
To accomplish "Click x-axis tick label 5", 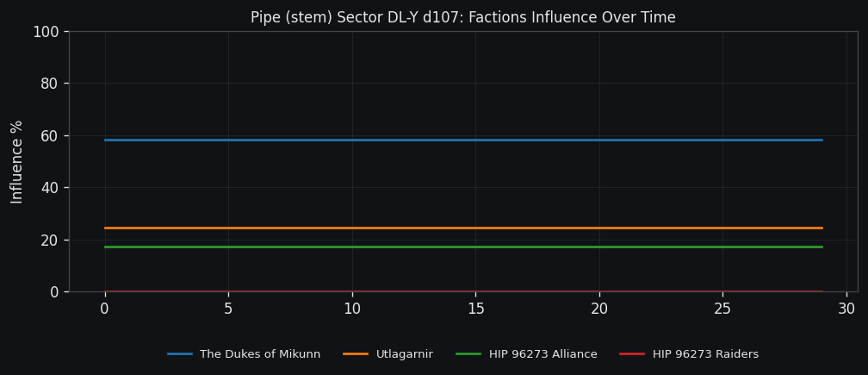I will click(x=228, y=309).
